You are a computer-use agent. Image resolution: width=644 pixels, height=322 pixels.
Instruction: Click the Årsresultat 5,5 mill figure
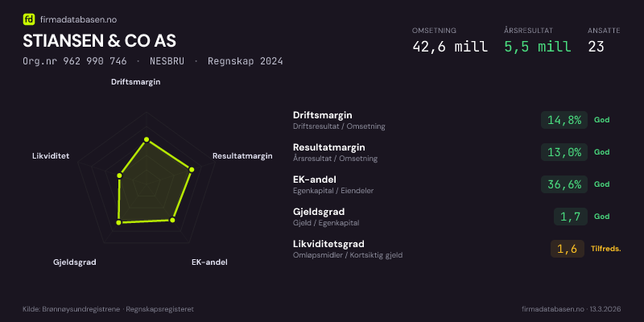coord(538,46)
